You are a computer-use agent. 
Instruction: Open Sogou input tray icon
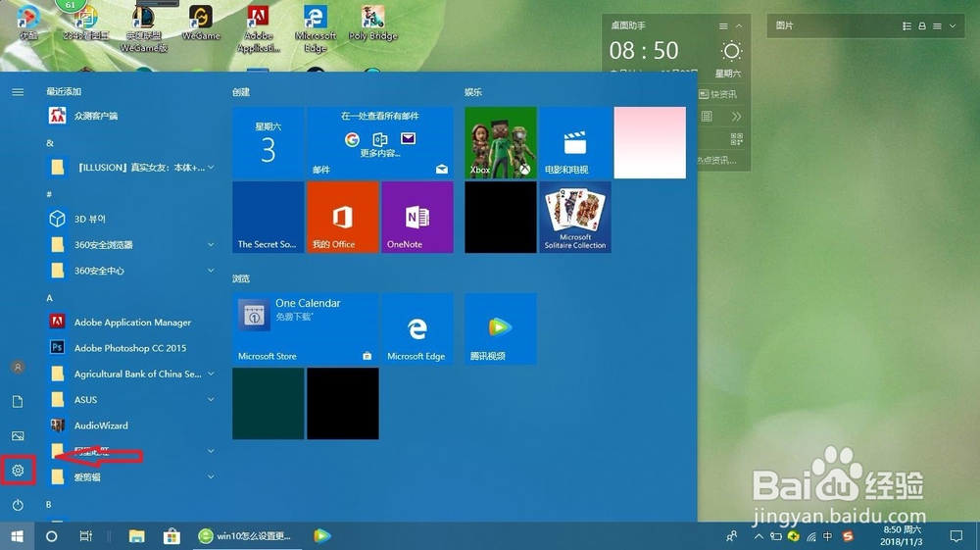(x=848, y=536)
